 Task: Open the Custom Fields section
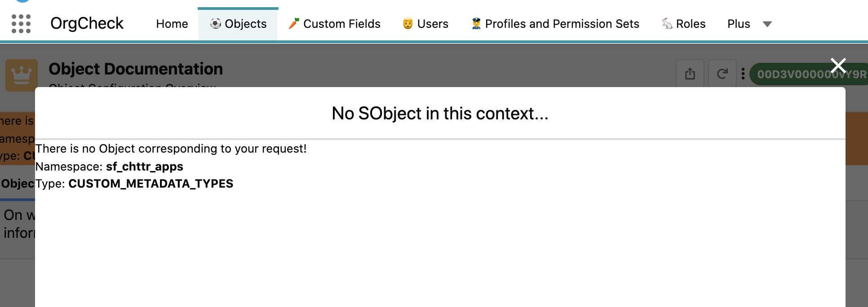tap(341, 24)
